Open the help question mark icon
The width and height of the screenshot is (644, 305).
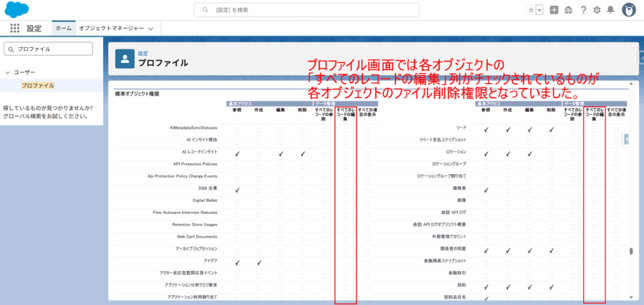[x=583, y=10]
